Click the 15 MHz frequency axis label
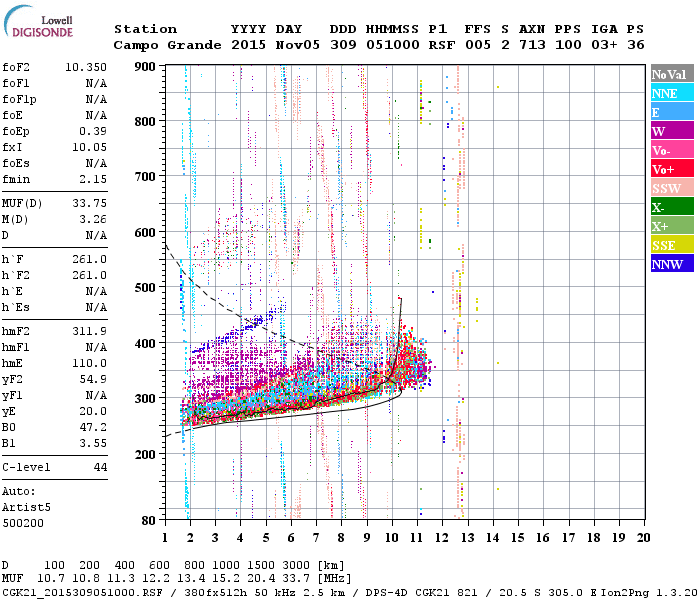This screenshot has width=700, height=600. [517, 538]
